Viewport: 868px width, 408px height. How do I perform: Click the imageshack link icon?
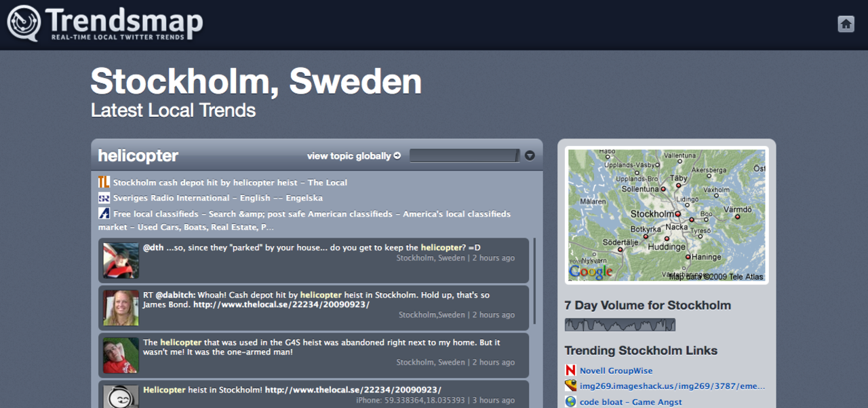(570, 386)
